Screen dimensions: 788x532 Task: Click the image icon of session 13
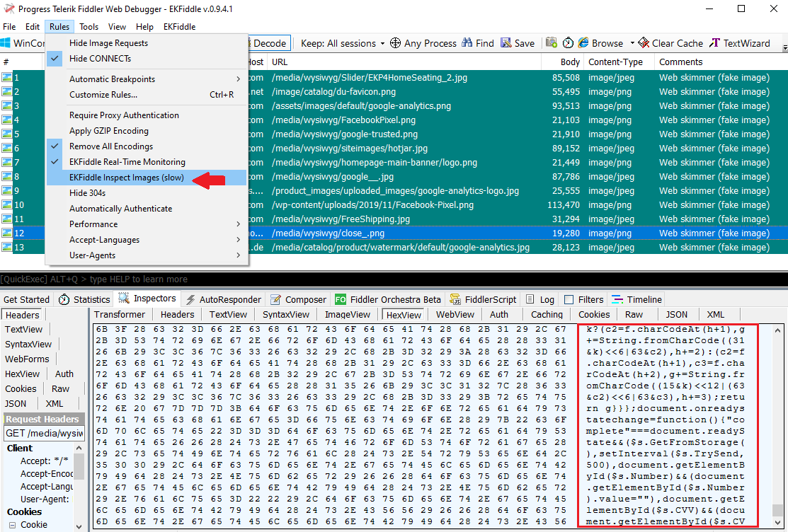[x=6, y=247]
